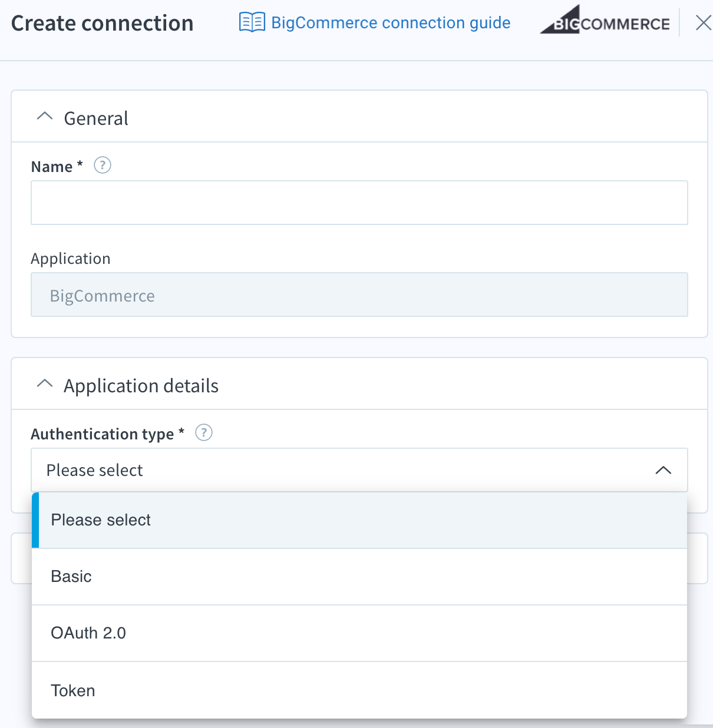
Task: Open the BigCommerce connection guide link
Action: coord(391,23)
